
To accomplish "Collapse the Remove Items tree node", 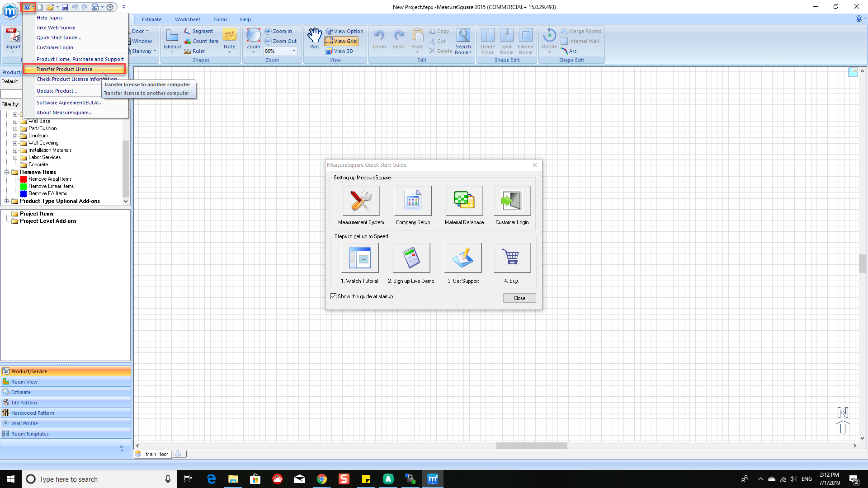I will pos(7,172).
